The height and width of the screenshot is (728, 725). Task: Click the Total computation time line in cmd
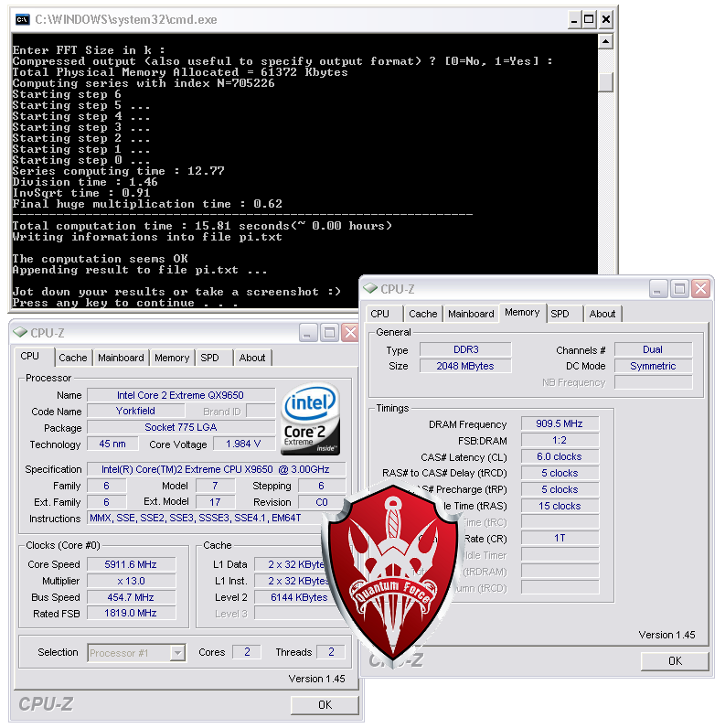[202, 226]
